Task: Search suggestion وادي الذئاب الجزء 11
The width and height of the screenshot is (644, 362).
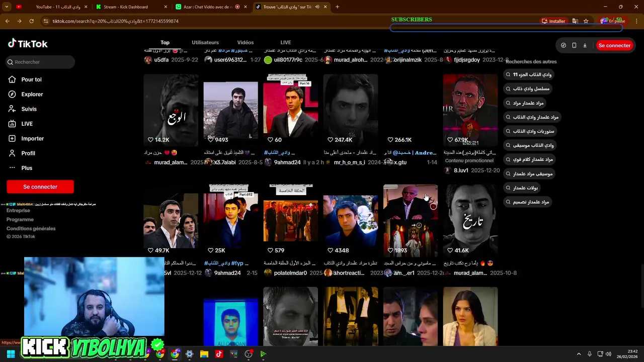Action: pos(529,74)
